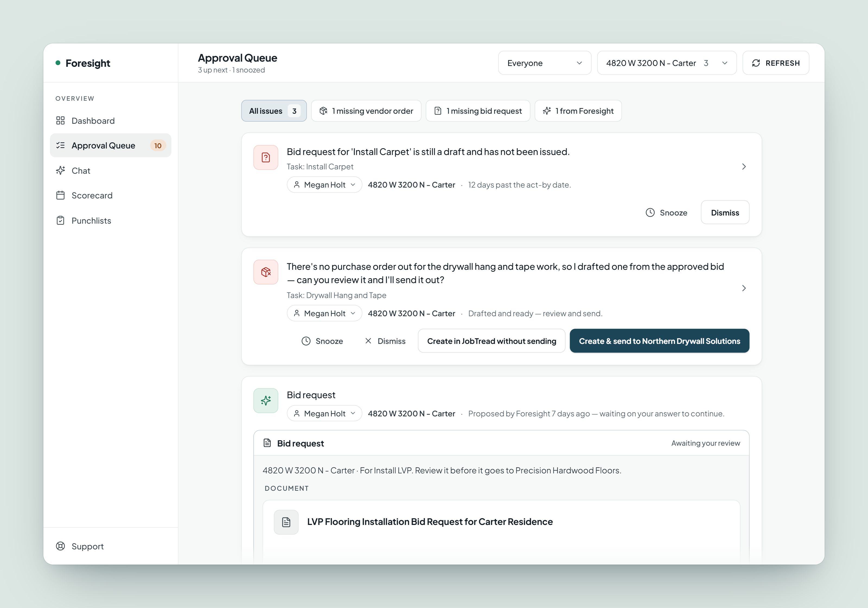Click Create & send to Northern Drywall Solutions
Screen dimensions: 868x608
(659, 341)
